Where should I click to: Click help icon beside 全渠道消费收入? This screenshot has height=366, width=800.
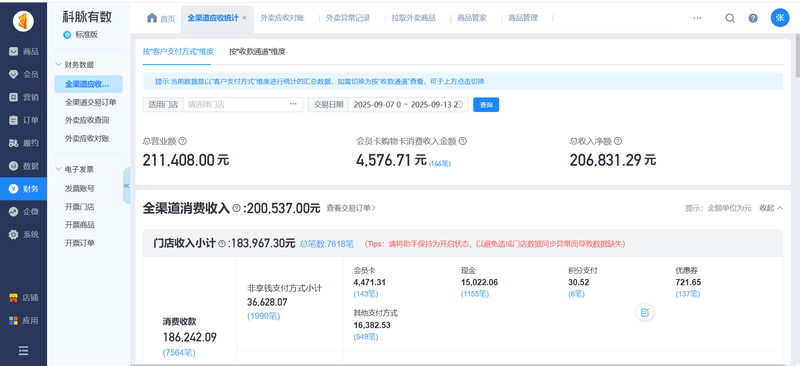tap(236, 208)
